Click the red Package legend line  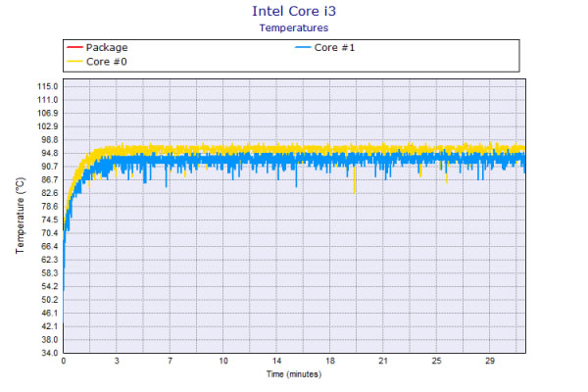point(74,47)
